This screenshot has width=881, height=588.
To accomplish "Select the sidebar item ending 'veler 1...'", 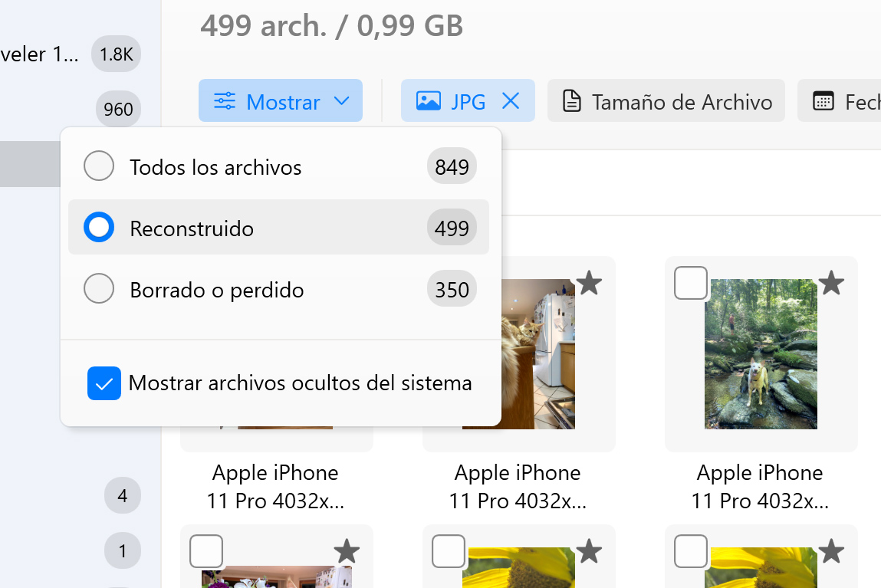I will tap(39, 54).
